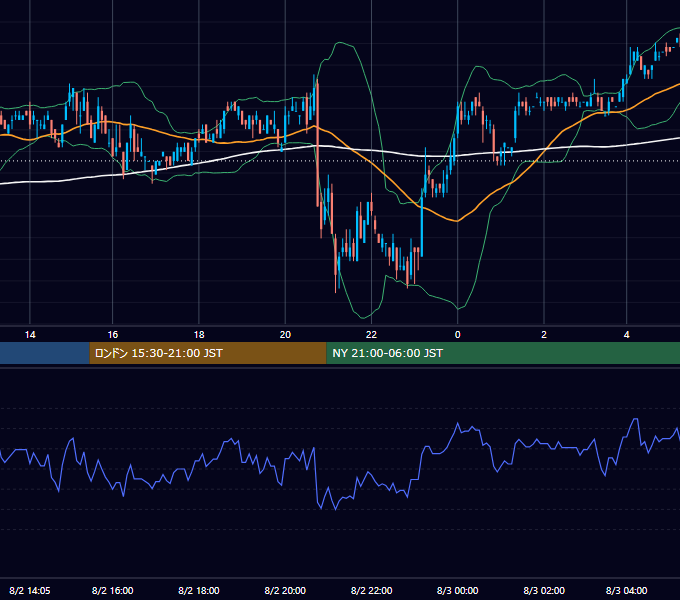Click the '8/2 22:00' date label

(x=371, y=590)
